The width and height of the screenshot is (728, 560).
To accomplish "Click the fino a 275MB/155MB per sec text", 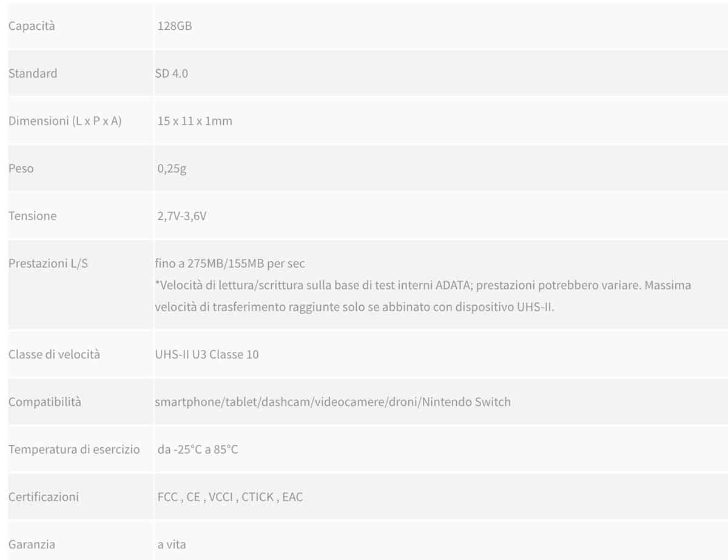I will click(x=230, y=264).
